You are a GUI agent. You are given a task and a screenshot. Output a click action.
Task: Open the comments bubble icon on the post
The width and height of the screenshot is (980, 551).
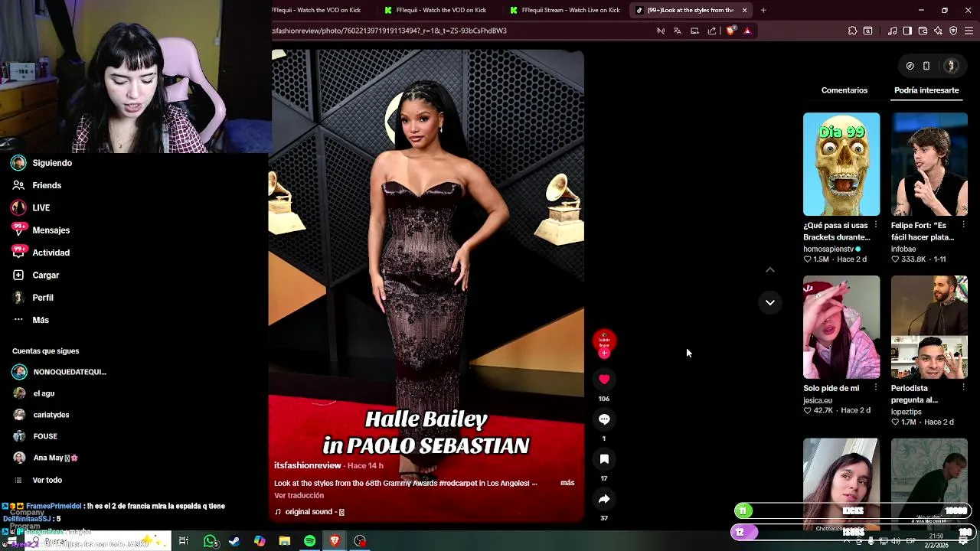[x=604, y=419]
